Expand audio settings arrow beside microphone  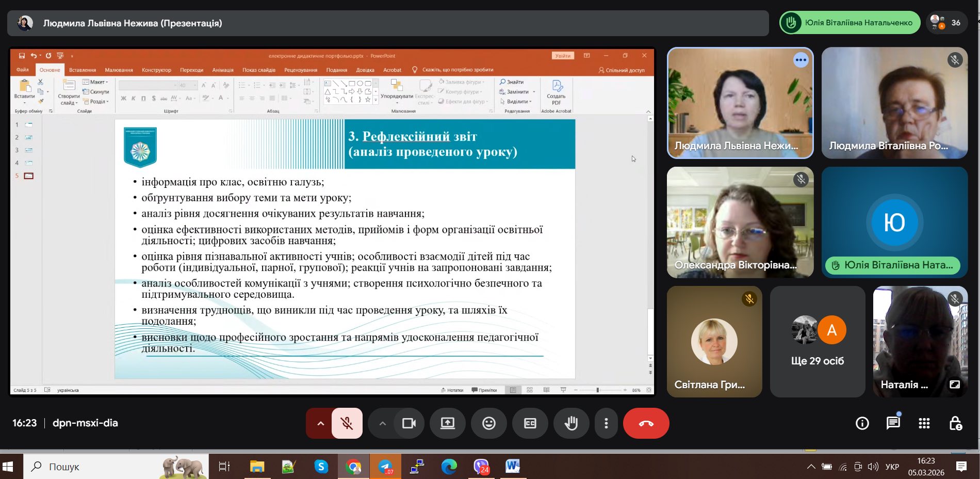click(320, 423)
